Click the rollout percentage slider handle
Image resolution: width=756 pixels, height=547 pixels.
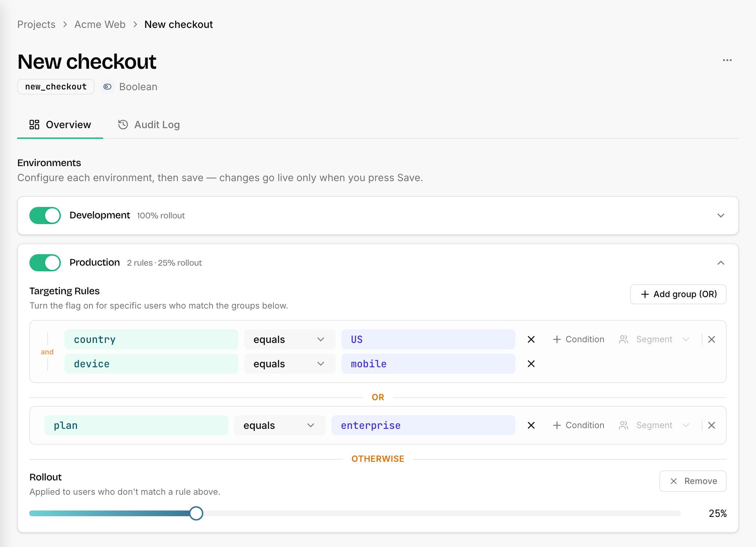pos(196,513)
